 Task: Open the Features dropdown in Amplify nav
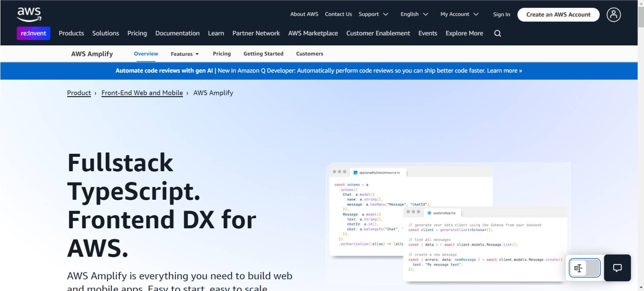(x=185, y=54)
